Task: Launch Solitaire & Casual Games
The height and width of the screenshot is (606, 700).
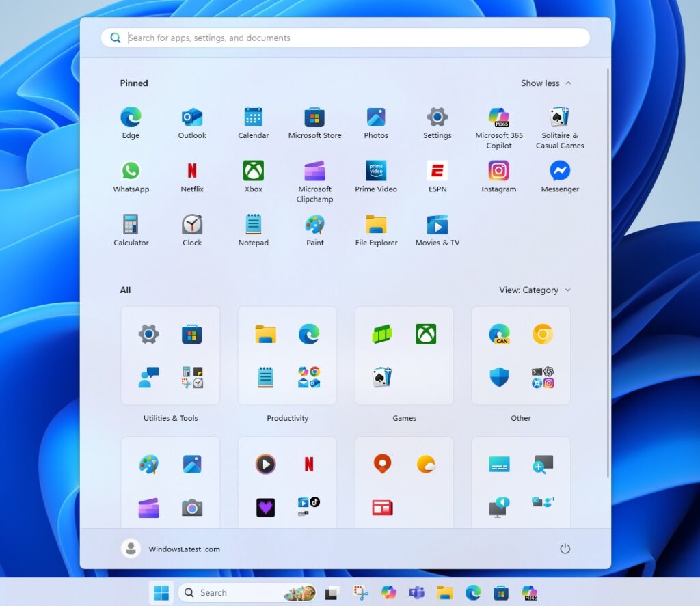Action: (559, 116)
